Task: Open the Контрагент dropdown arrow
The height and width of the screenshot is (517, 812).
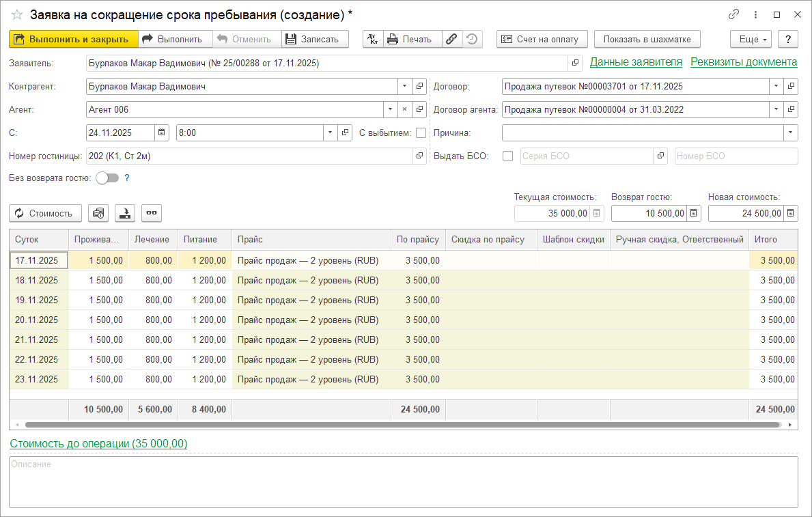Action: coord(404,87)
